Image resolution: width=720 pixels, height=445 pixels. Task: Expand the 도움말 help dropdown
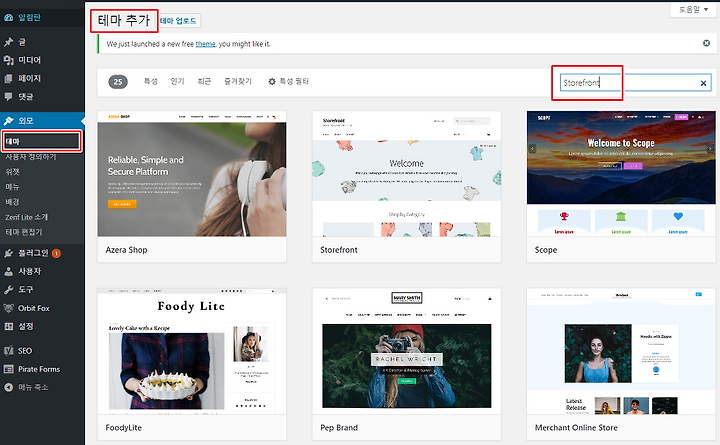693,10
